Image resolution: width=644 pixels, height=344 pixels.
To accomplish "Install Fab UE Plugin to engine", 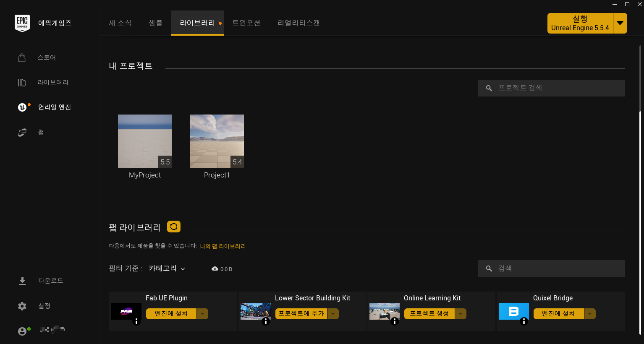I will pos(171,314).
